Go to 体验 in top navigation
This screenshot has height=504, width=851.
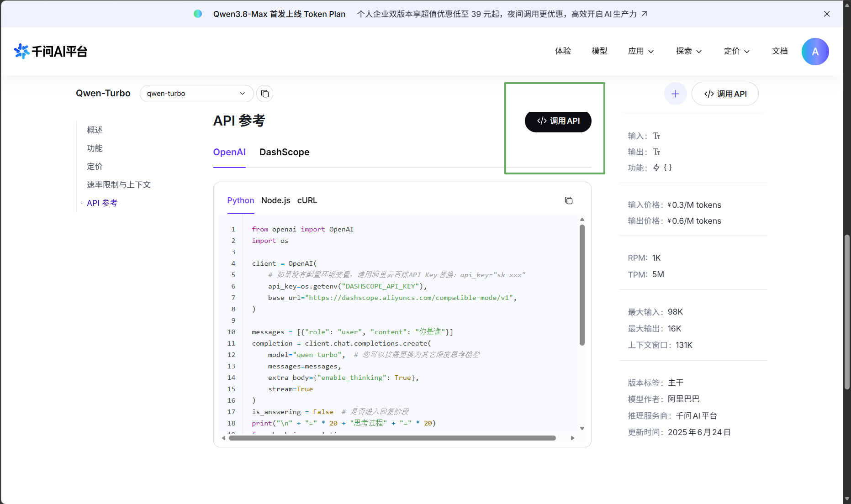[x=563, y=51]
